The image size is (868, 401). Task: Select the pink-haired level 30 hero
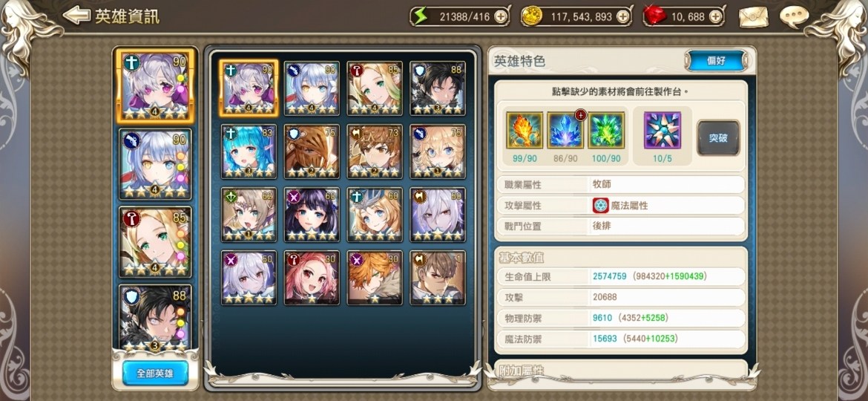(312, 278)
